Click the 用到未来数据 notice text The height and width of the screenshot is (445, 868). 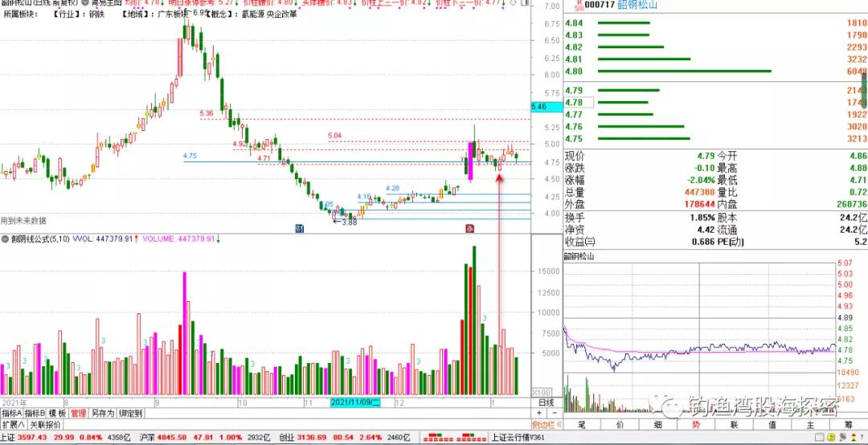click(x=23, y=220)
